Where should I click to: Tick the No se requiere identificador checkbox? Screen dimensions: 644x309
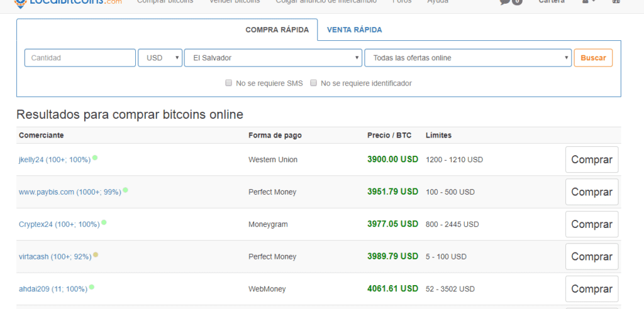(x=313, y=83)
